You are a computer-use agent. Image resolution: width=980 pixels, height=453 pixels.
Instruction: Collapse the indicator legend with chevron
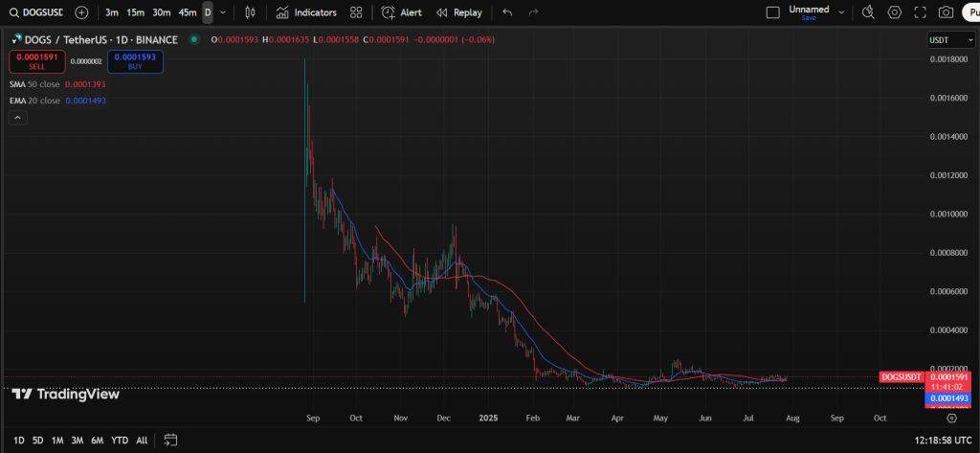(17, 117)
